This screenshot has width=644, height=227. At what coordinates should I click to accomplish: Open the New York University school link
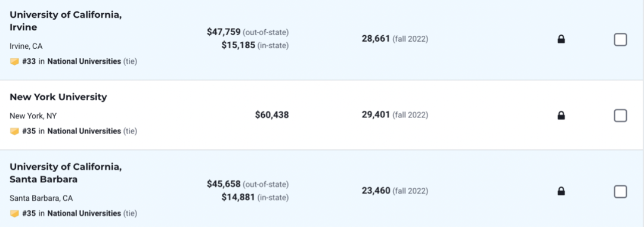[58, 97]
